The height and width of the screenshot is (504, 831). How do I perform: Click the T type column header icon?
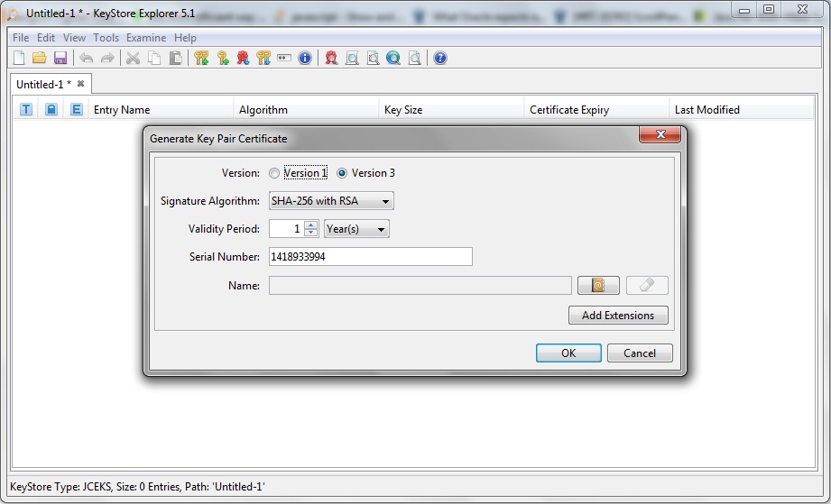coord(25,110)
